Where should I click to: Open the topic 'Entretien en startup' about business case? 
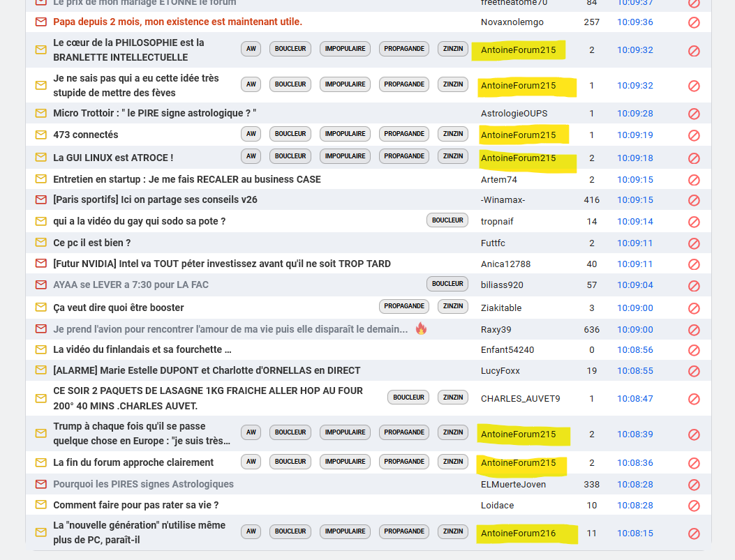(x=187, y=179)
